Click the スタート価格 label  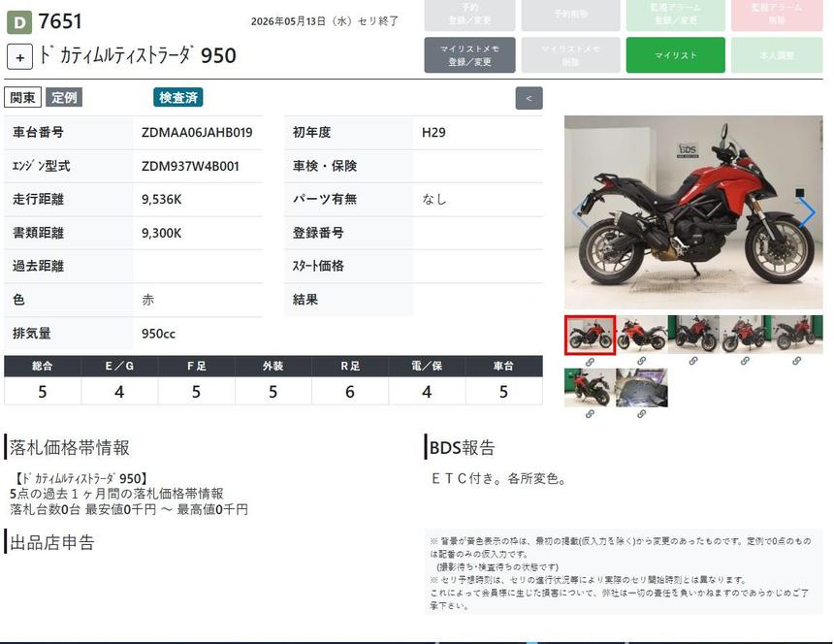[318, 267]
